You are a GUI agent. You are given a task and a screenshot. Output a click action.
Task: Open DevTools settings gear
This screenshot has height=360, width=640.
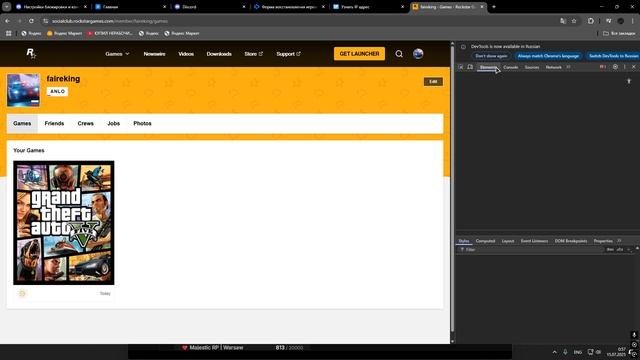pyautogui.click(x=615, y=67)
